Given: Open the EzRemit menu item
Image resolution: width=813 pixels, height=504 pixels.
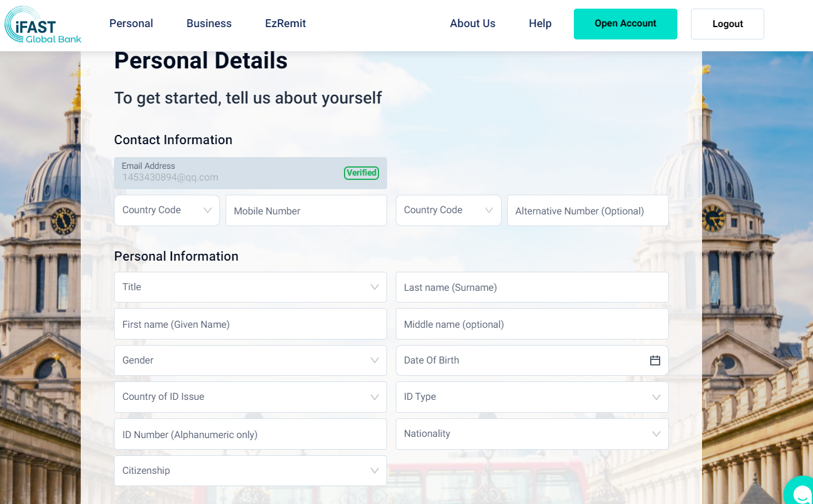Looking at the screenshot, I should click(285, 23).
